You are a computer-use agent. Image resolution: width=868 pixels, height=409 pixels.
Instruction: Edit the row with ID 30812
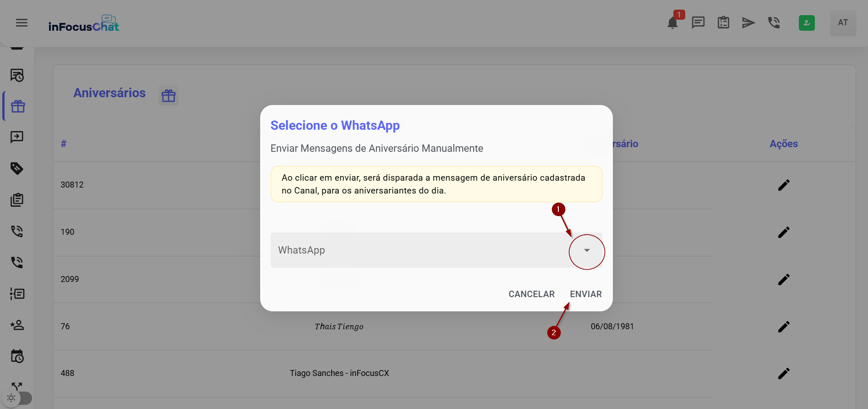tap(784, 185)
